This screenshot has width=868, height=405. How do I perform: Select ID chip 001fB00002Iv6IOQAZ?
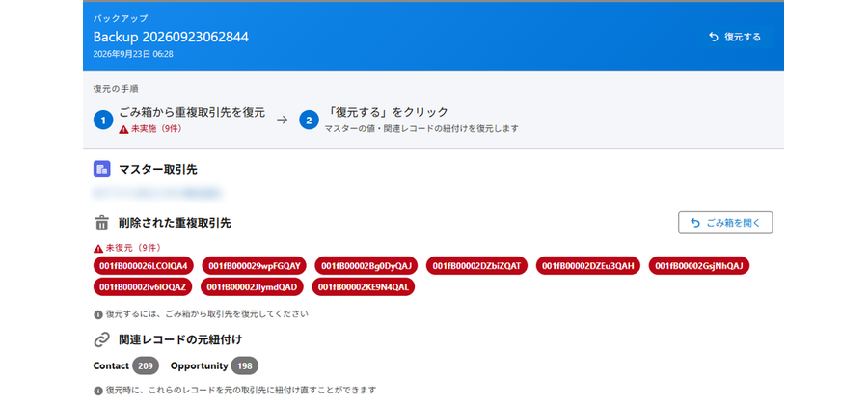point(143,287)
